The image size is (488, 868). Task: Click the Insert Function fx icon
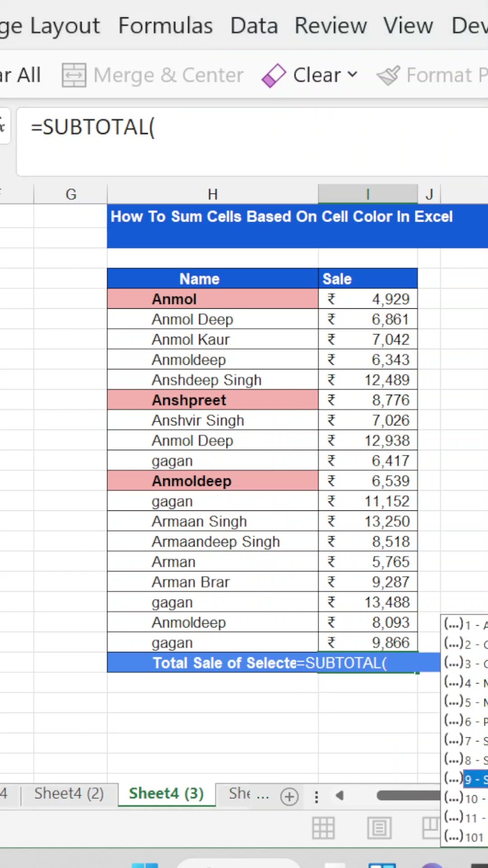[x=3, y=126]
